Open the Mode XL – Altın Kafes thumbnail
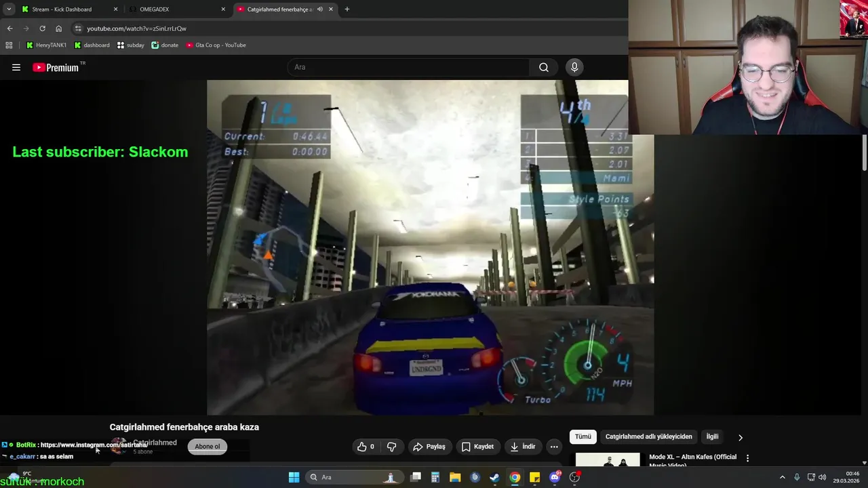Image resolution: width=868 pixels, height=488 pixels. click(608, 460)
